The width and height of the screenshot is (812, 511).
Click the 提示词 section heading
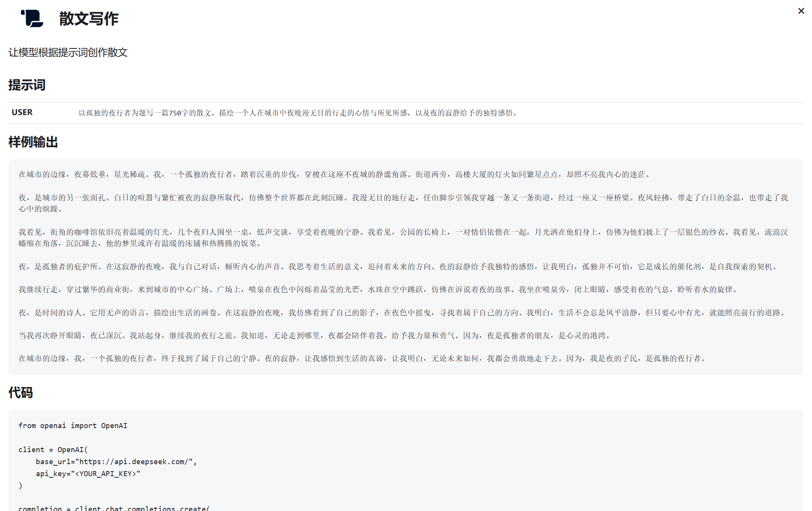[x=27, y=85]
